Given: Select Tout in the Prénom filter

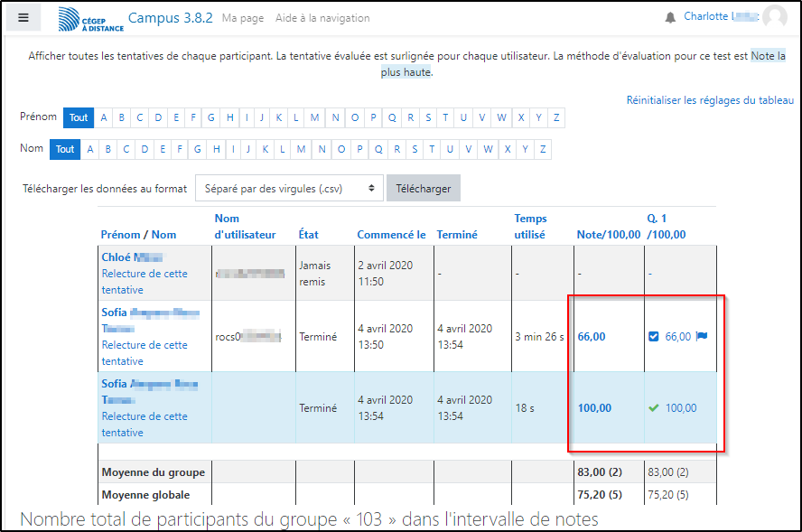Looking at the screenshot, I should (79, 117).
